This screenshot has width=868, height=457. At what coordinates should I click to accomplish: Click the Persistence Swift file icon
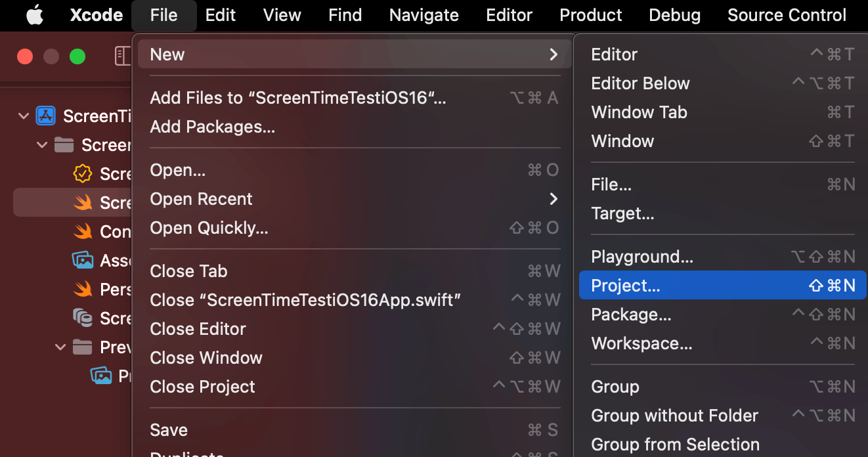[x=83, y=289]
